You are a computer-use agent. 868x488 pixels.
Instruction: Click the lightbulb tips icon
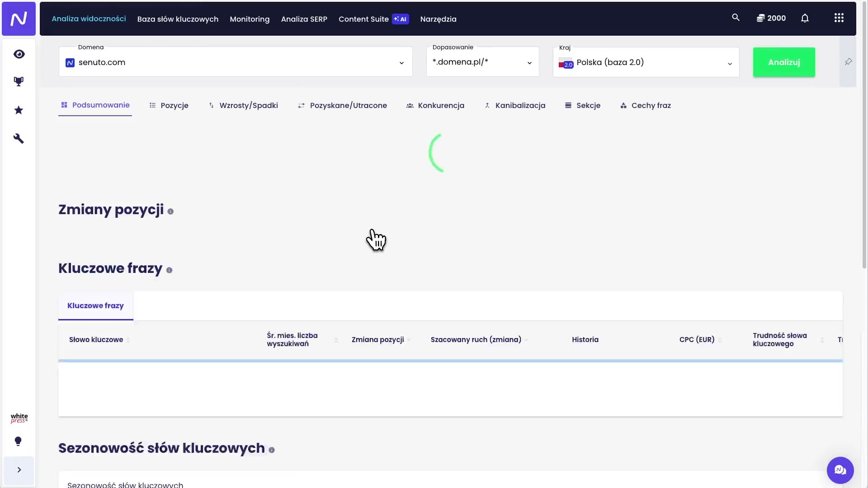pos(18,441)
